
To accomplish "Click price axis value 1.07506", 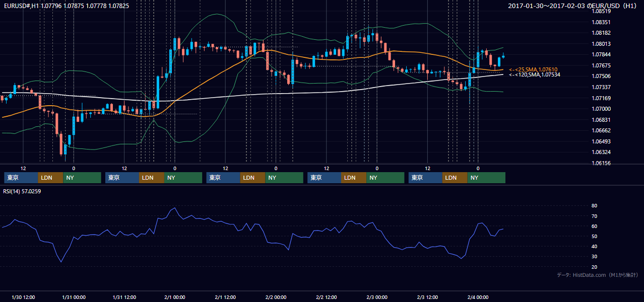I will (601, 76).
